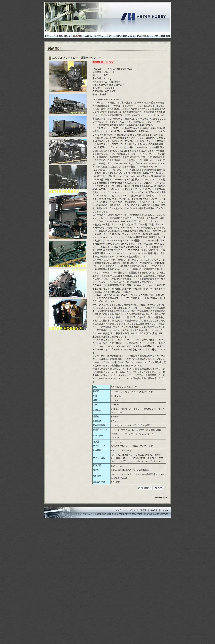This screenshot has width=215, height=644.
Task: Open the ギャラリー menu item
Action: (100, 36)
